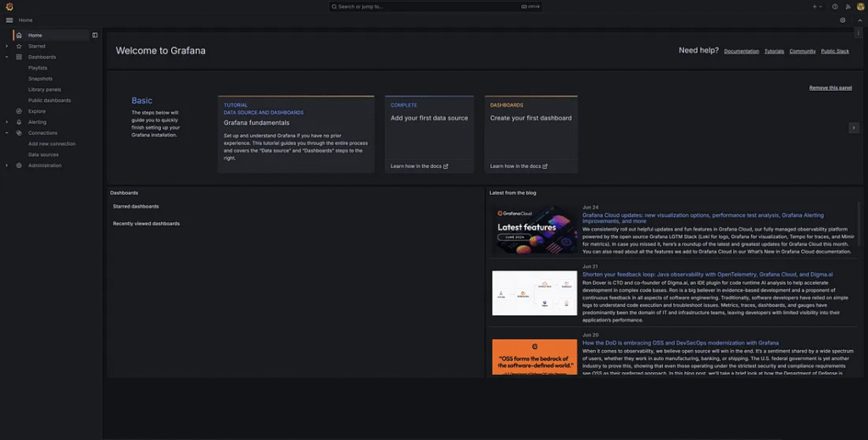Open the Help question mark icon
This screenshot has height=440, width=868.
click(x=835, y=7)
